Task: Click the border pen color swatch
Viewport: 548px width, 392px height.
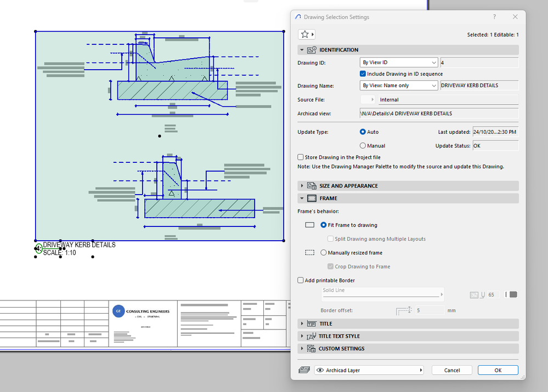Action: point(513,294)
